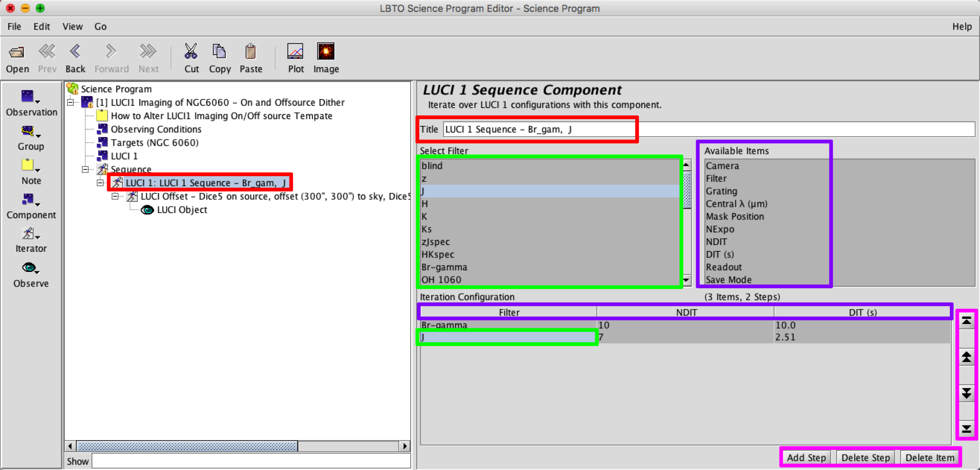Click inside the Title text field
Viewport: 980px width, 470px height.
pyautogui.click(x=709, y=129)
